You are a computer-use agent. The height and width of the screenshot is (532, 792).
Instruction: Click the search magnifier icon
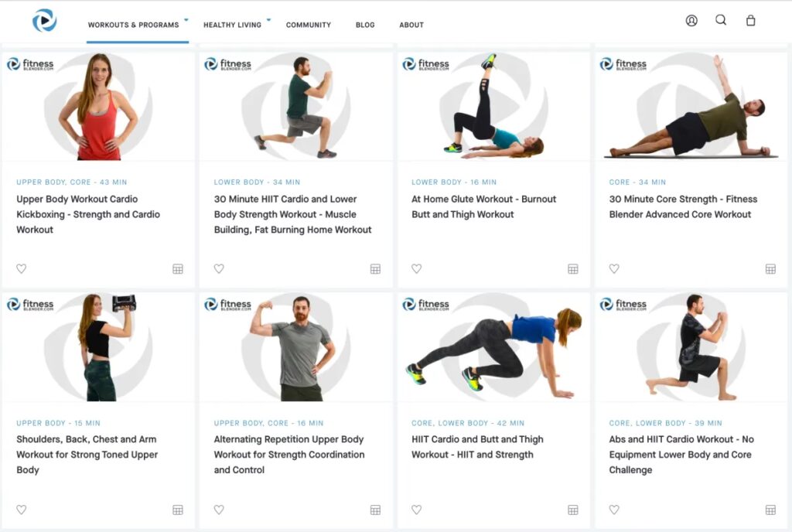pos(721,21)
